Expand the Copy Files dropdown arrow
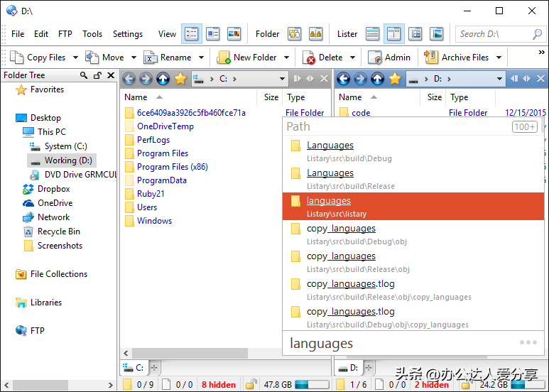Viewport: 549px width, 392px height. (x=75, y=58)
